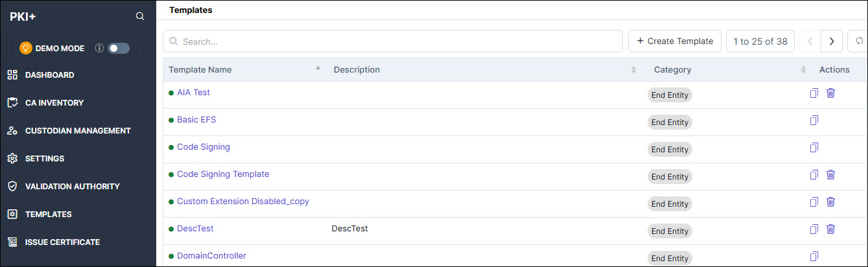Copy the Basic EFS template
868x267 pixels.
pyautogui.click(x=814, y=120)
